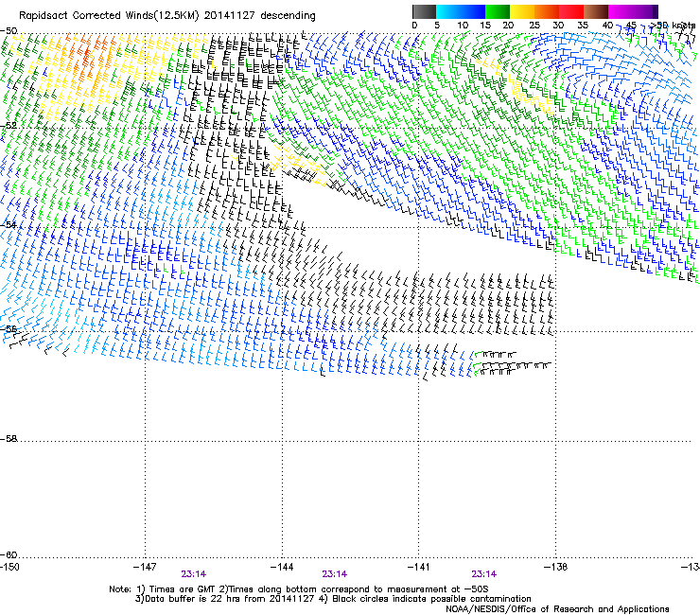Screen dimensions: 700x615
Task: Click the -50 latitude axis label
Action: pos(9,31)
